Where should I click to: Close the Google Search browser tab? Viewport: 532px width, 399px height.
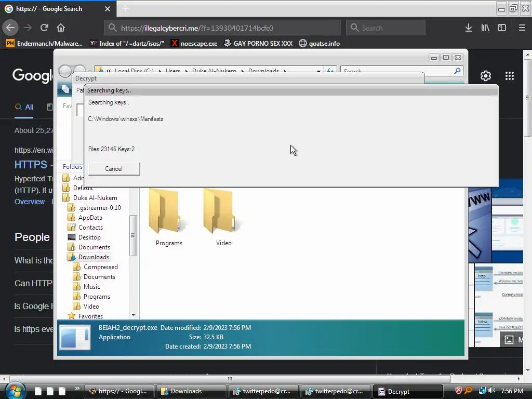coord(108,9)
